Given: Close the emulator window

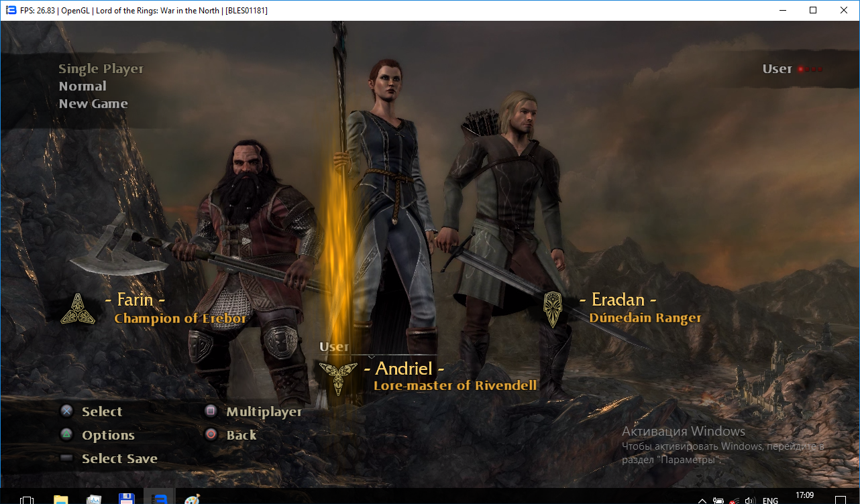Looking at the screenshot, I should tap(844, 10).
